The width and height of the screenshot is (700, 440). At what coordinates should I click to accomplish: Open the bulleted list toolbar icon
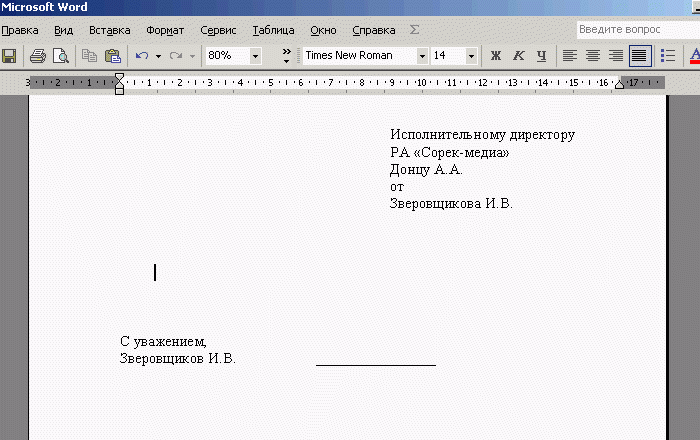click(x=667, y=56)
